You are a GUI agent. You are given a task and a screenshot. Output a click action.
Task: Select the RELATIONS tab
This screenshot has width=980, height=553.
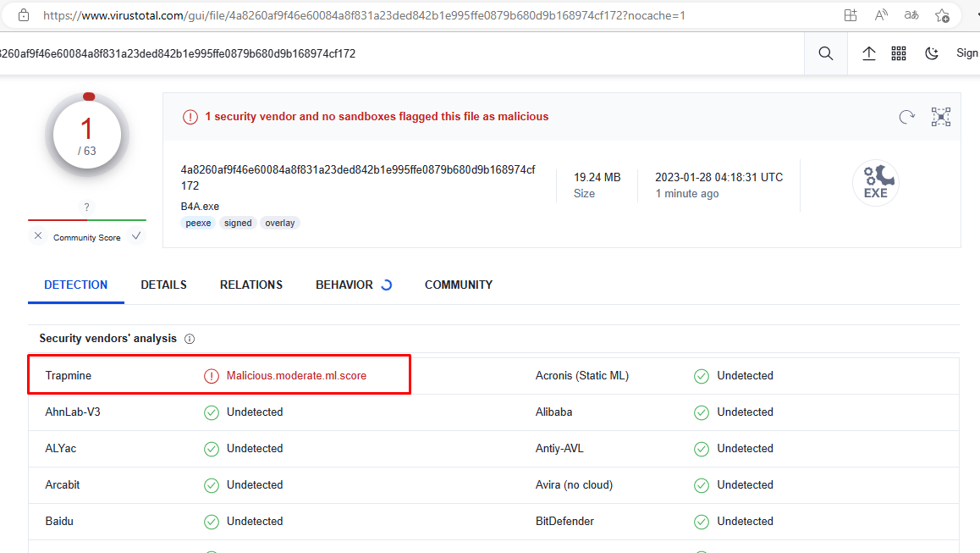[251, 285]
